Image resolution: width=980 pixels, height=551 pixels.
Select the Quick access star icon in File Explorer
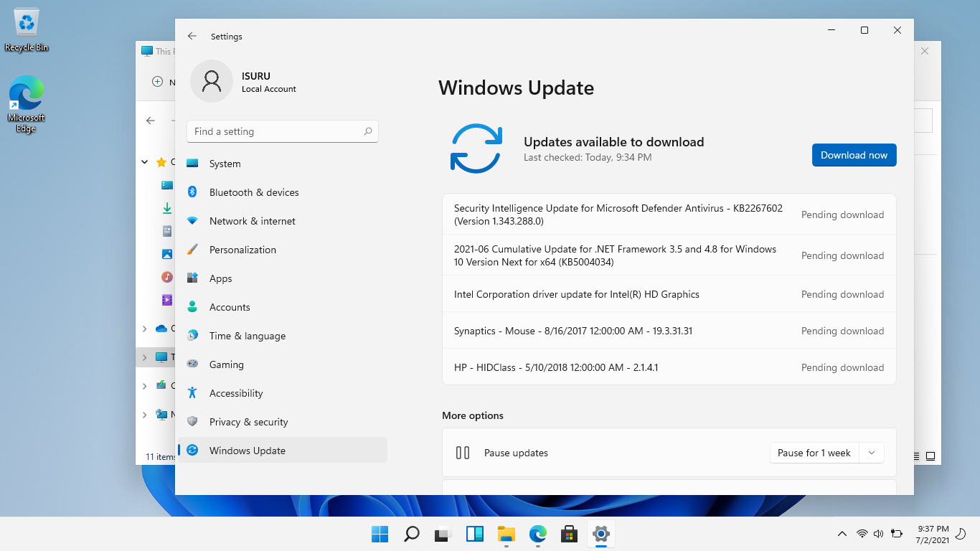tap(161, 163)
